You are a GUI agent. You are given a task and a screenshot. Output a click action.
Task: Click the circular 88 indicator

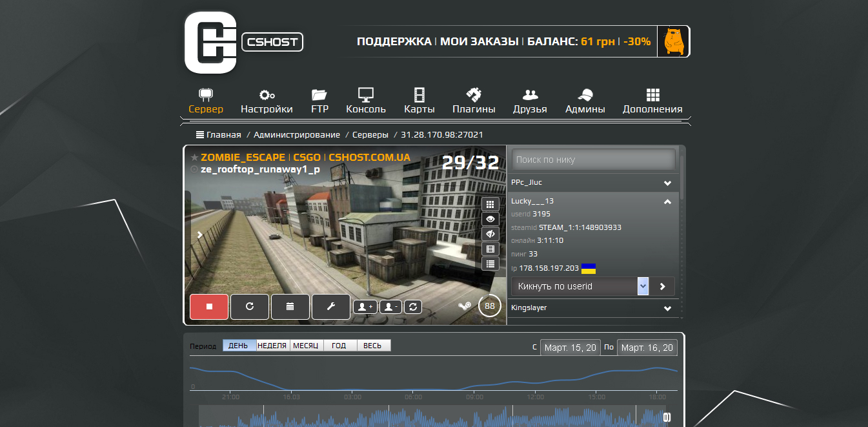coord(490,306)
